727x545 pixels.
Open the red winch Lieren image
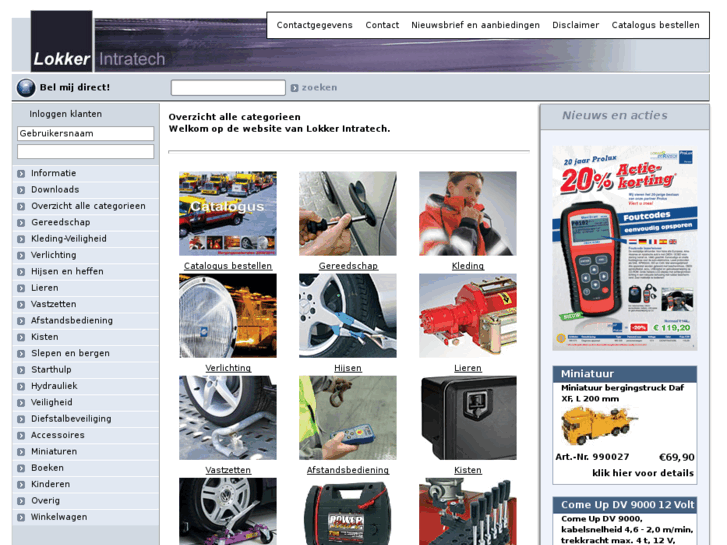coord(467,315)
